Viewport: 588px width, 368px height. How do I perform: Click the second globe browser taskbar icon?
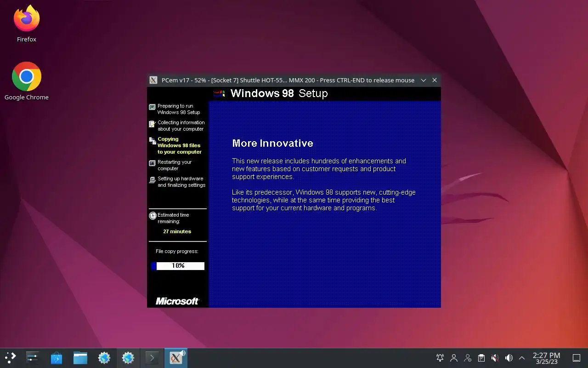tap(128, 358)
